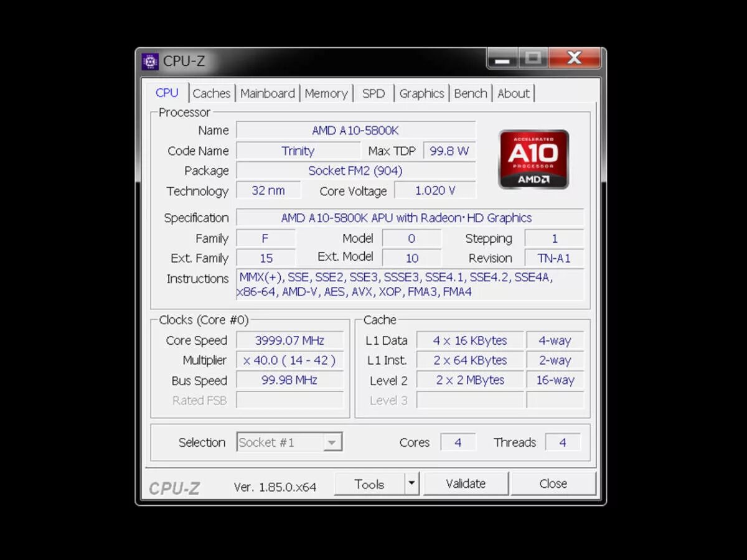This screenshot has width=747, height=560.
Task: Open the Memory tab
Action: coord(326,93)
